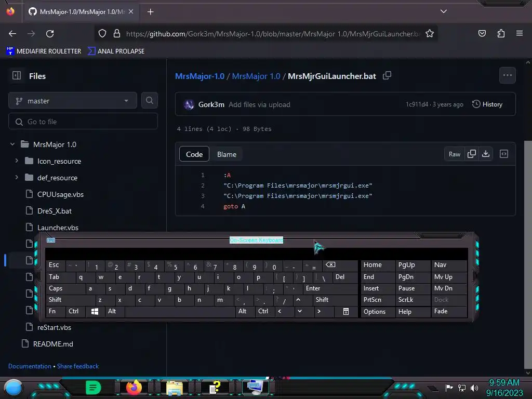View the file History
Image resolution: width=532 pixels, height=399 pixels.
(487, 104)
